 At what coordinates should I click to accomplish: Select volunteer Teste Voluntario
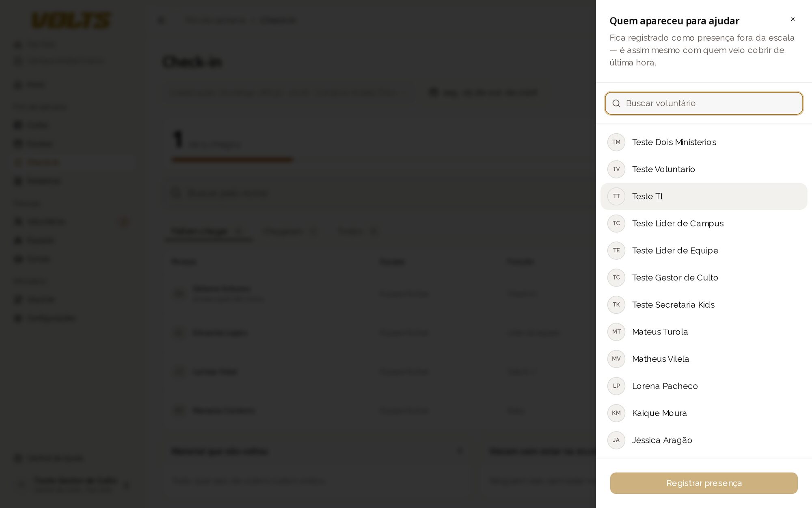click(704, 169)
